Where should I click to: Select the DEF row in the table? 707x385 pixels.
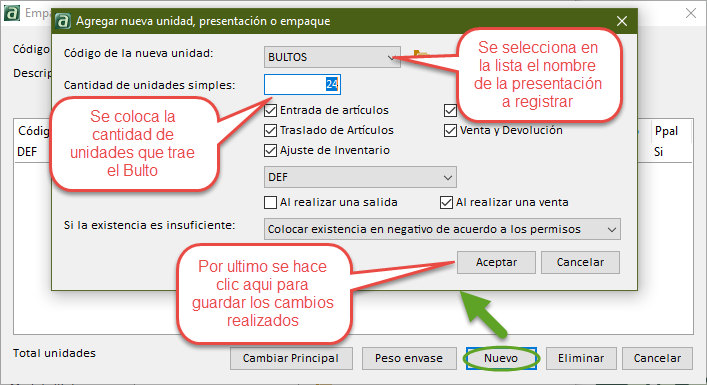354,152
